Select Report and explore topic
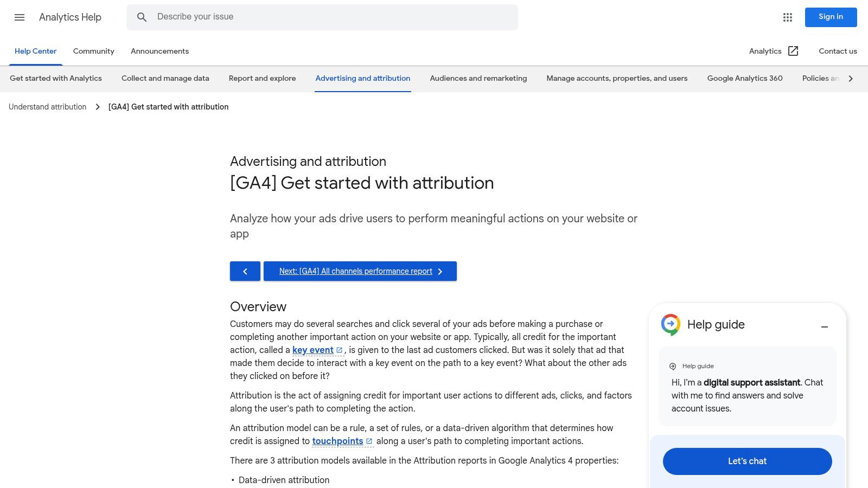This screenshot has width=868, height=488. point(262,78)
